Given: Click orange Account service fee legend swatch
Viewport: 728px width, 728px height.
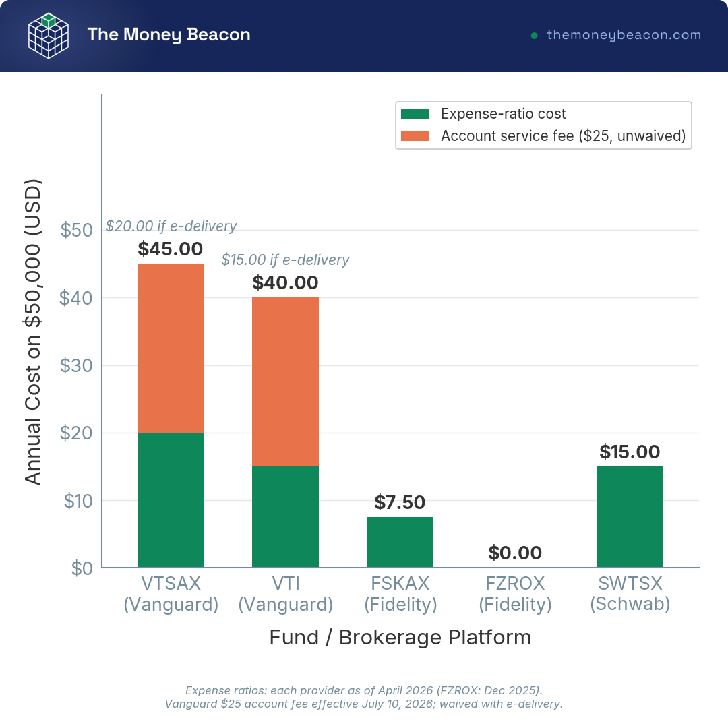Looking at the screenshot, I should 415,136.
